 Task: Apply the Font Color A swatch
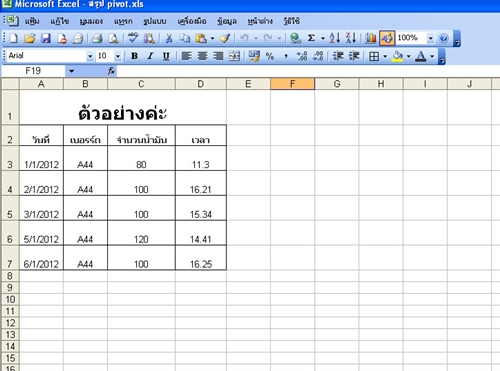pyautogui.click(x=421, y=56)
